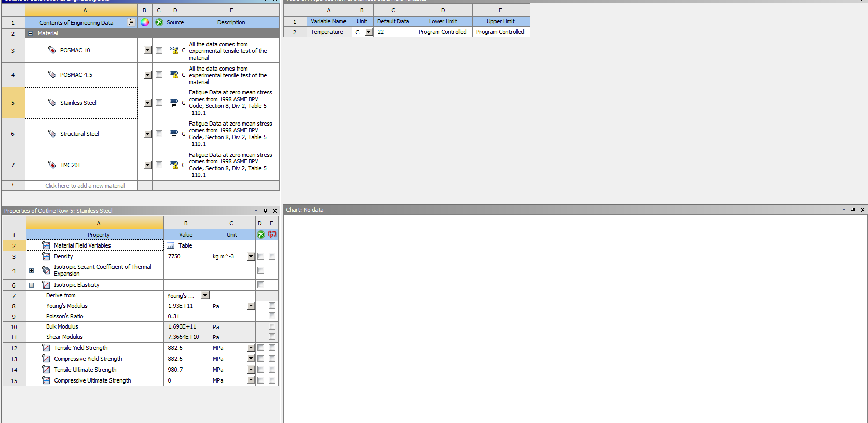Click the Material Field Variables property icon
868x423 pixels.
click(x=46, y=245)
